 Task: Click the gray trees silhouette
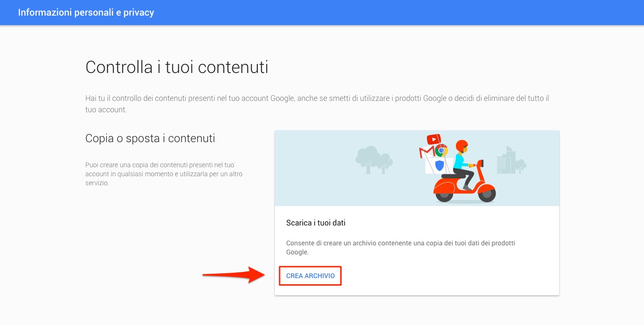[374, 159]
